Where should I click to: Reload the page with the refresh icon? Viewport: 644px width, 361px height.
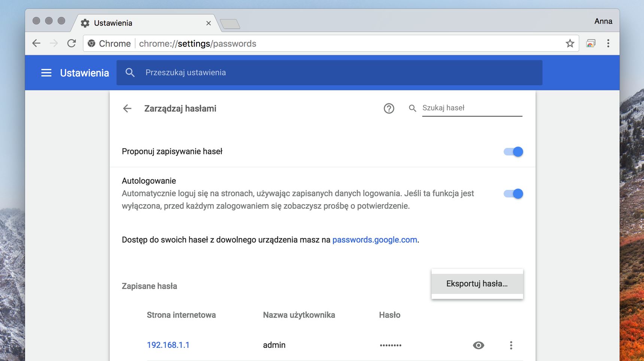72,43
